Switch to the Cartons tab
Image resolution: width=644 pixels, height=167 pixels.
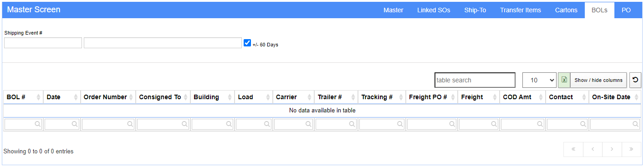[x=566, y=10]
